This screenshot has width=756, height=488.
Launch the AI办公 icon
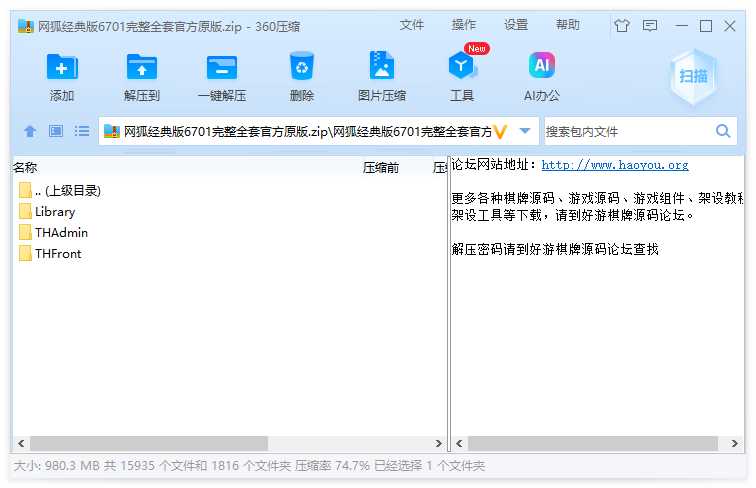542,65
